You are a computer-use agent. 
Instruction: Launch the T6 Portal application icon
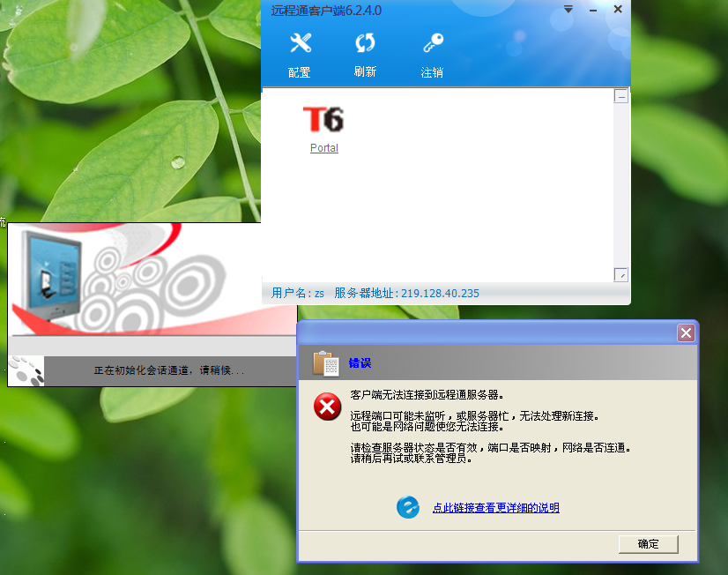[x=323, y=119]
